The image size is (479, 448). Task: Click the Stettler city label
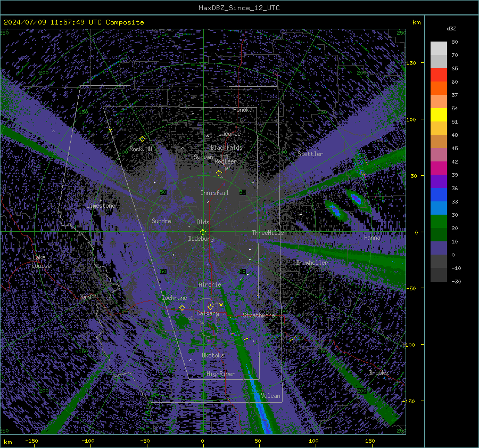pos(310,154)
